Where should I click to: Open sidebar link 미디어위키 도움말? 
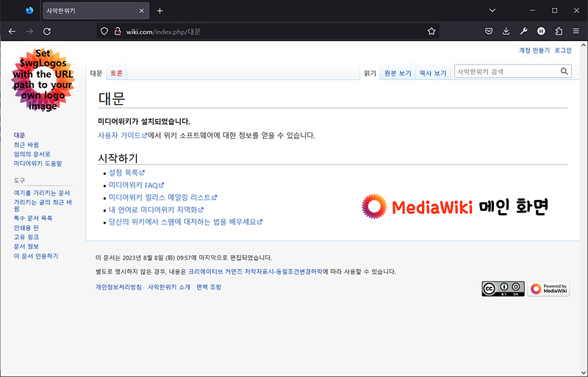point(38,164)
